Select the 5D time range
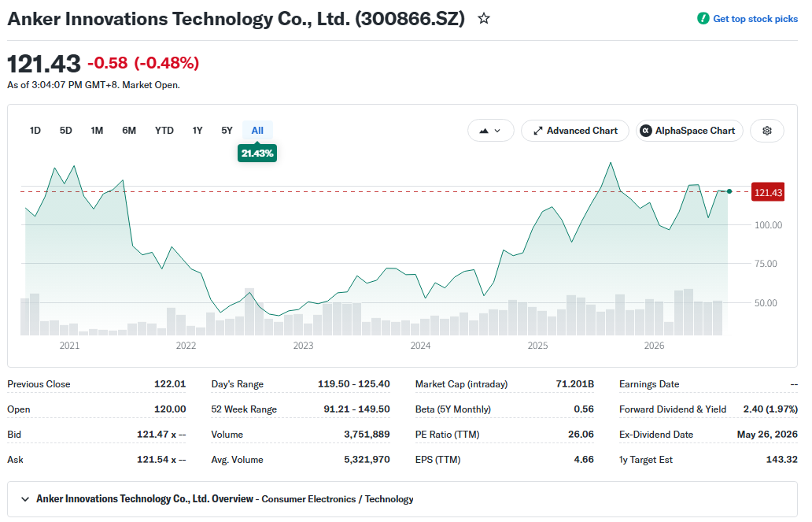 click(x=66, y=131)
